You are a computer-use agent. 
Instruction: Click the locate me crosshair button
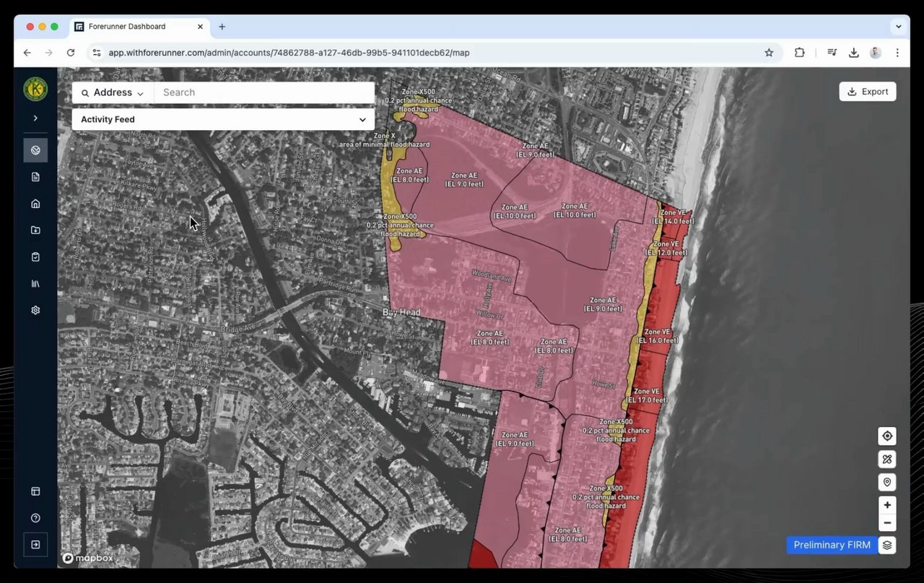[887, 436]
